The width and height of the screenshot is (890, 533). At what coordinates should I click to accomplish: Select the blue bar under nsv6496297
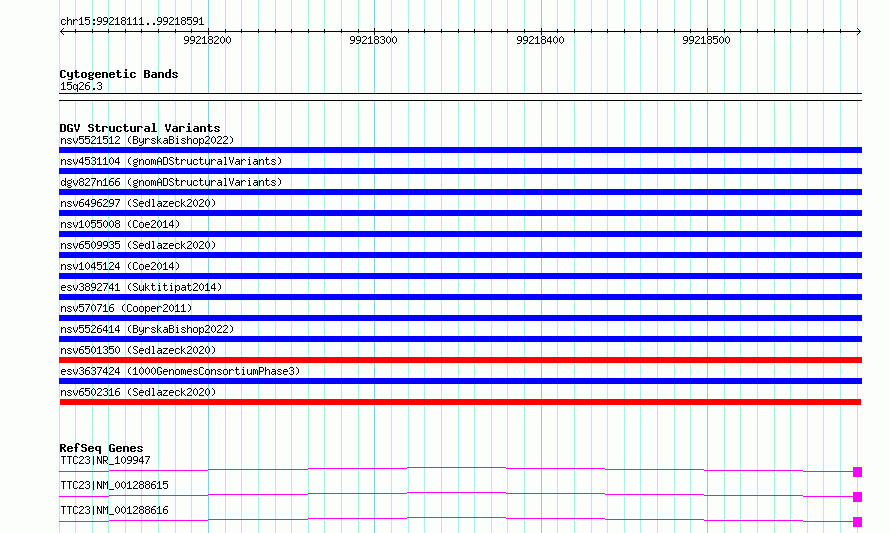460,213
